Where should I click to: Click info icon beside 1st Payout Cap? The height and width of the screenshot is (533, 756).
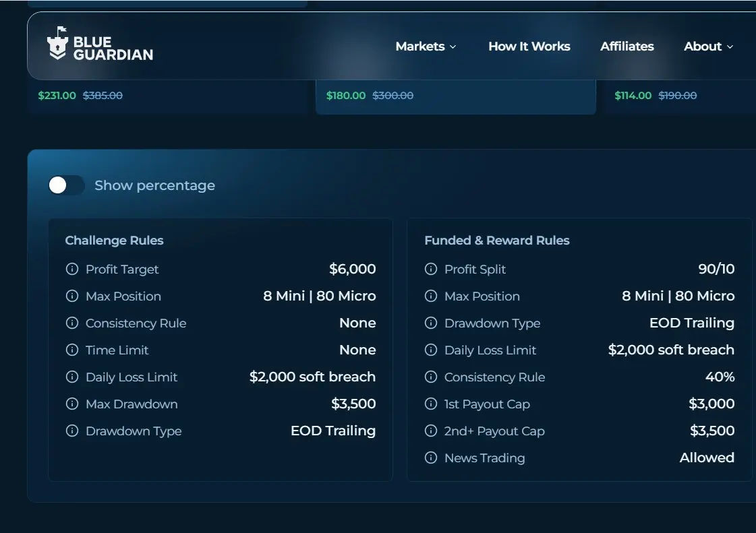(430, 404)
